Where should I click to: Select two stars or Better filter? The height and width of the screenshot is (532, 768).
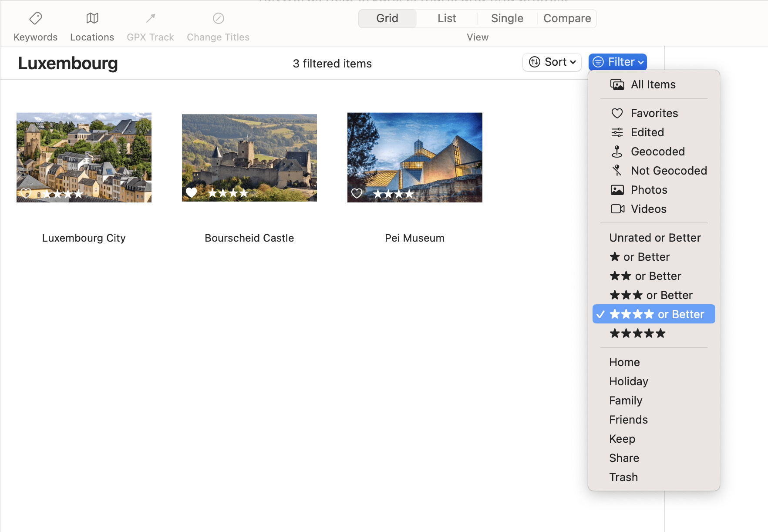click(x=653, y=276)
